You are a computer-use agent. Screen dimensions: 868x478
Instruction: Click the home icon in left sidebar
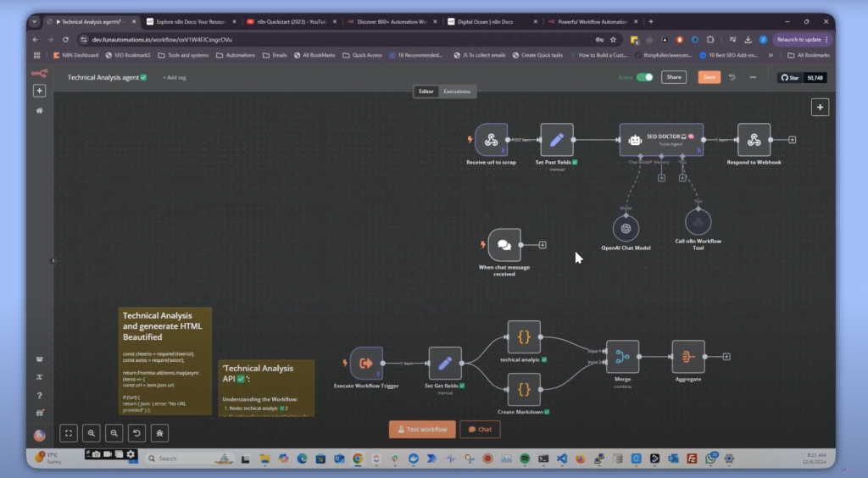39,110
